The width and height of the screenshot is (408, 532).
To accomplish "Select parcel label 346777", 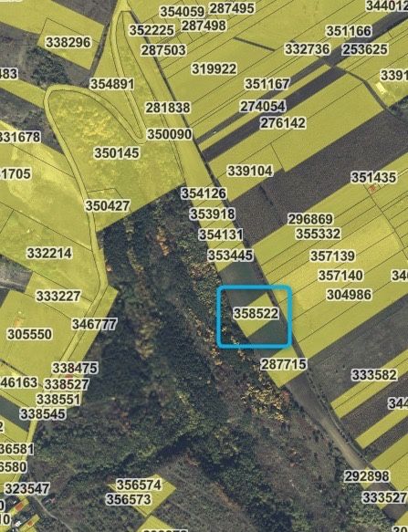I will [x=94, y=324].
